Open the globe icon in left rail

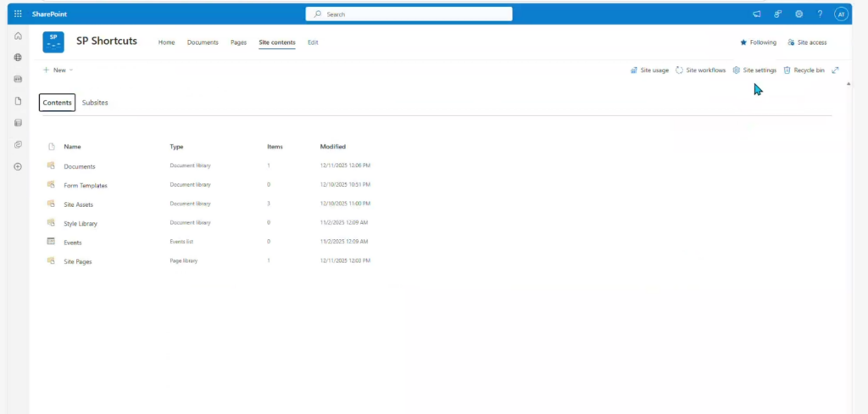(x=18, y=58)
